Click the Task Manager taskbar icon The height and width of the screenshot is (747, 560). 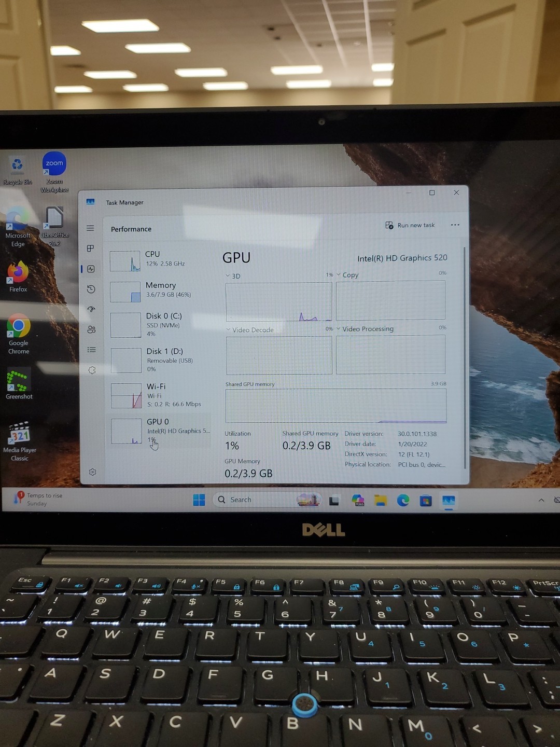coord(449,501)
